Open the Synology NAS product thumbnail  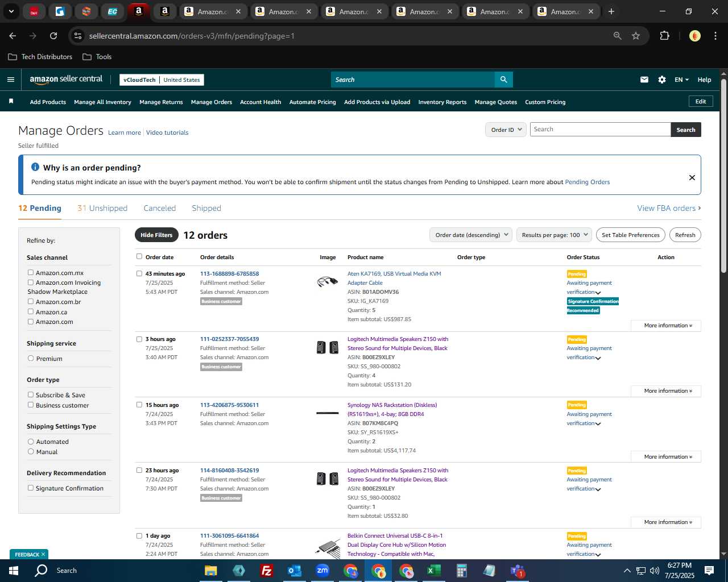tap(327, 413)
